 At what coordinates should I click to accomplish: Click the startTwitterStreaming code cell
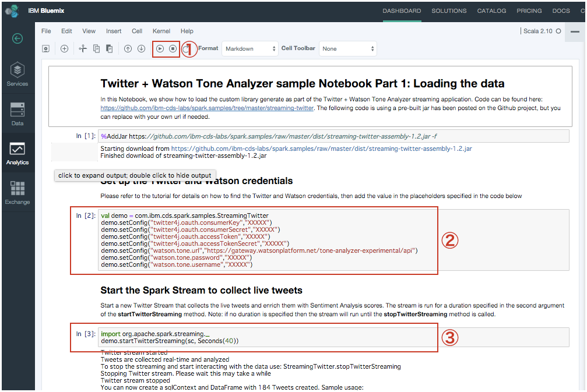(x=333, y=337)
